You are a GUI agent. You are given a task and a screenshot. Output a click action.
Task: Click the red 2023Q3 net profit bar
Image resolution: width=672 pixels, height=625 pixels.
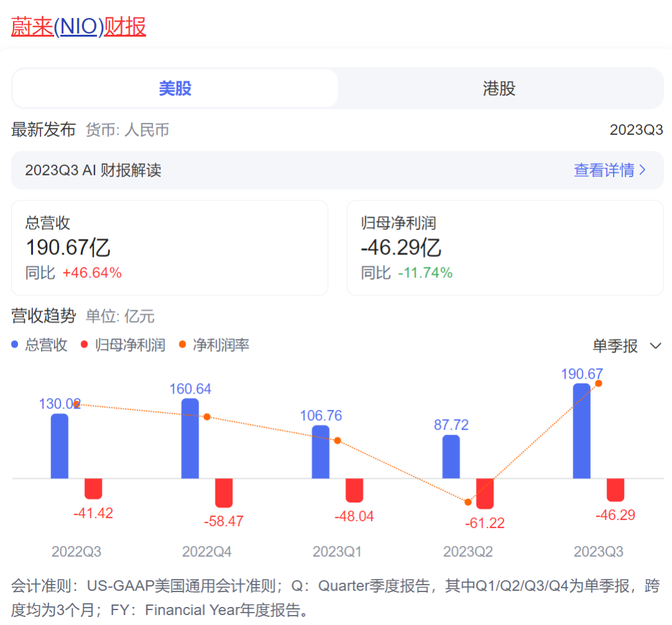coord(615,490)
